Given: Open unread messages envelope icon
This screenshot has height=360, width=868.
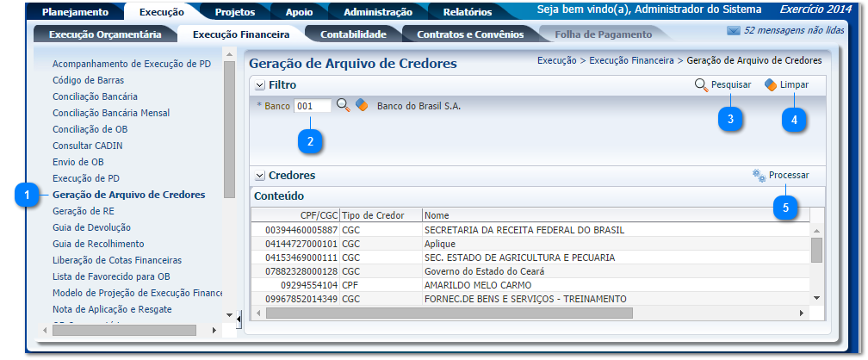Looking at the screenshot, I should point(734,31).
